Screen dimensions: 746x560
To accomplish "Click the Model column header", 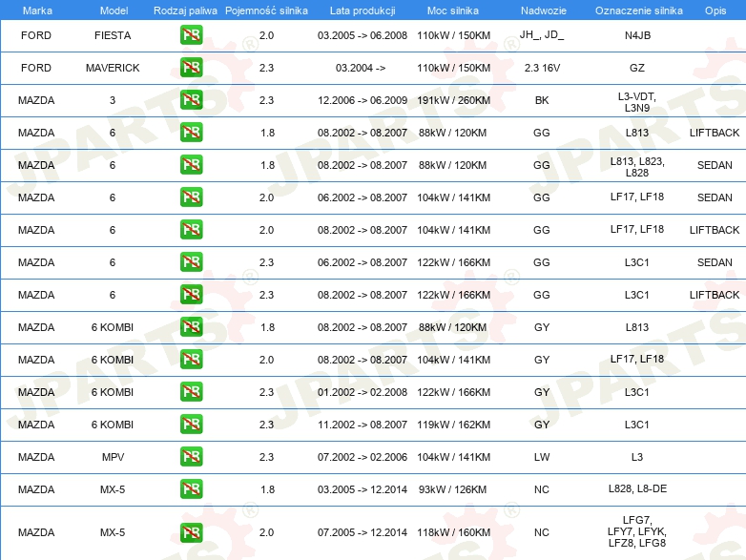I will tap(114, 10).
